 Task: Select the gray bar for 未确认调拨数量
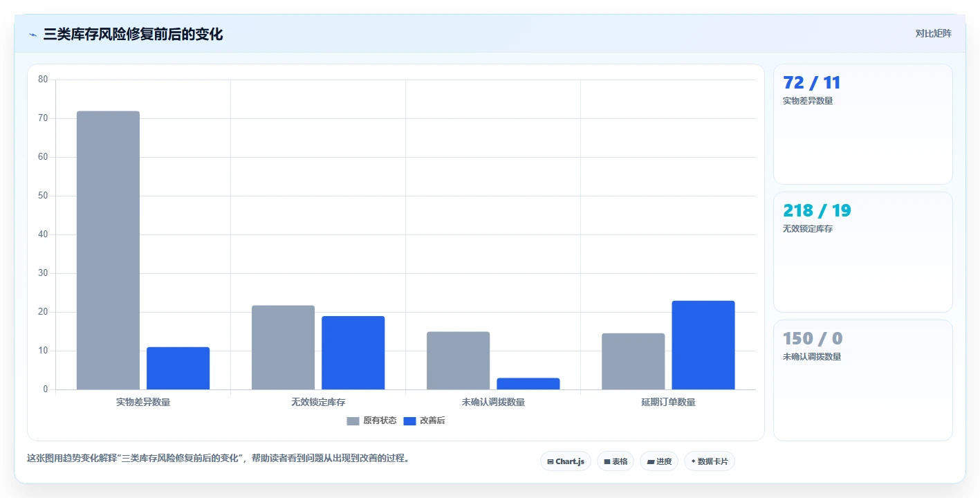pos(458,360)
